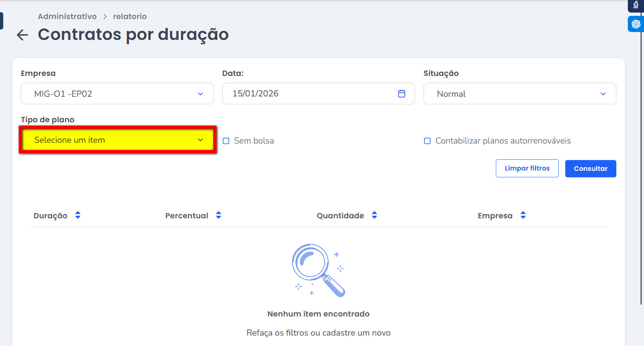Open the calendar picker in Data field
The width and height of the screenshot is (644, 346).
click(x=402, y=94)
